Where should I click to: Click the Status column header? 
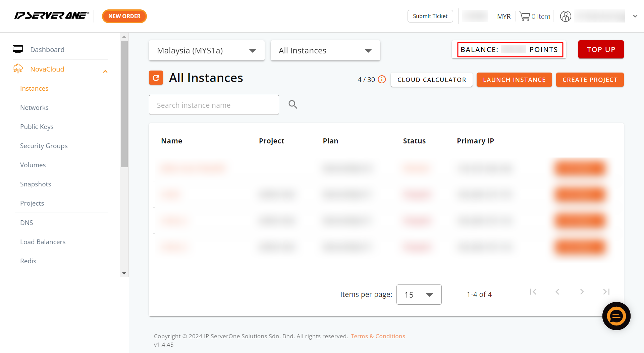[x=414, y=141]
